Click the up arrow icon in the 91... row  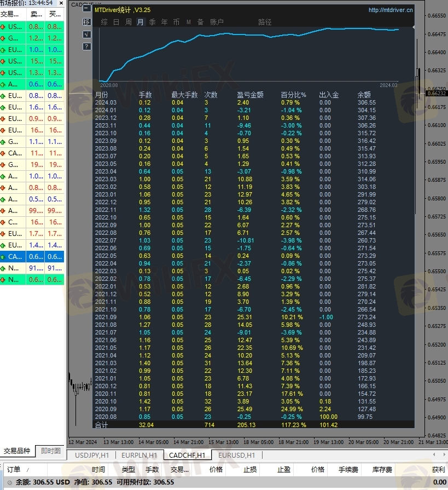coord(3,268)
